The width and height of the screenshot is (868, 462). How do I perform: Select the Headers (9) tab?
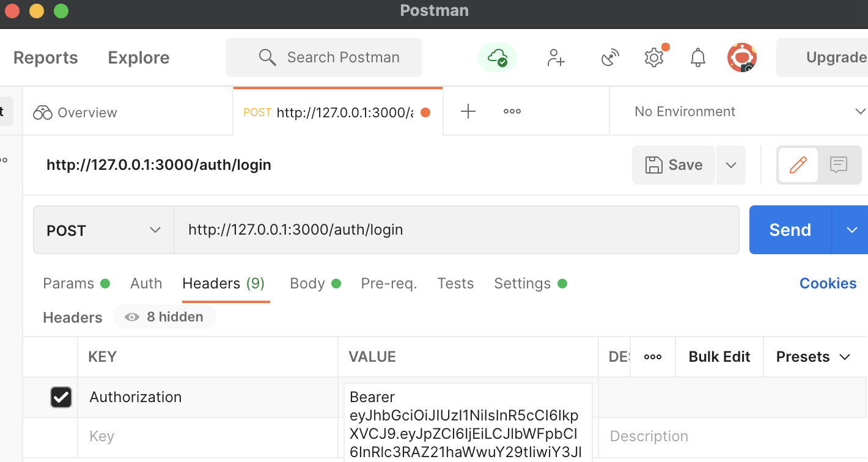(x=224, y=284)
